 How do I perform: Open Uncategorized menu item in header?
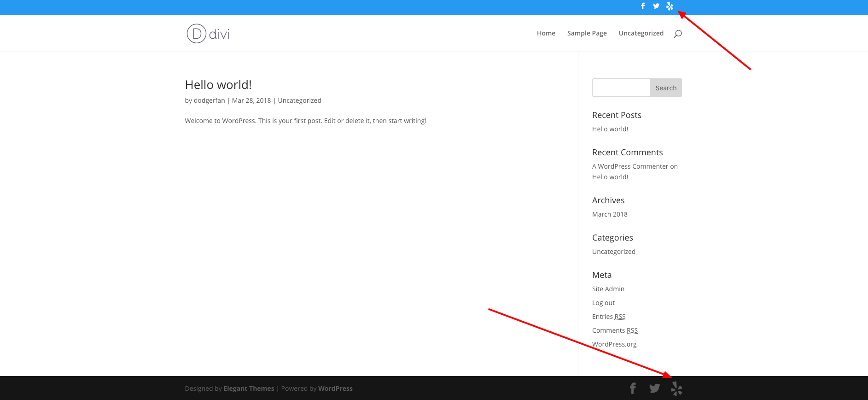(641, 33)
